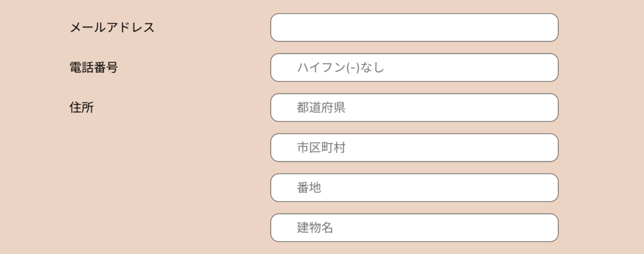Click the 番地 placeholder text
644x254 pixels.
pos(309,187)
